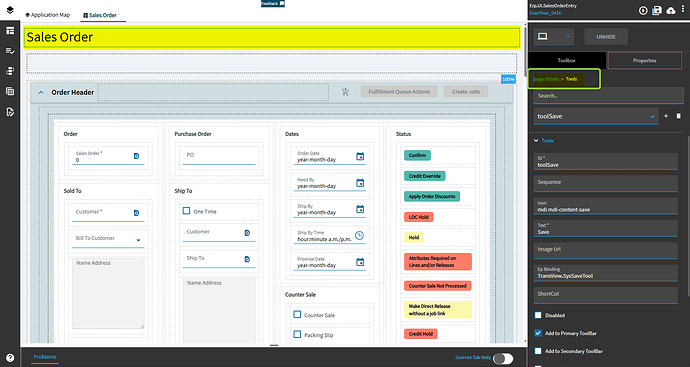Click the Create Jobs button
Image resolution: width=690 pixels, height=367 pixels.
point(466,92)
